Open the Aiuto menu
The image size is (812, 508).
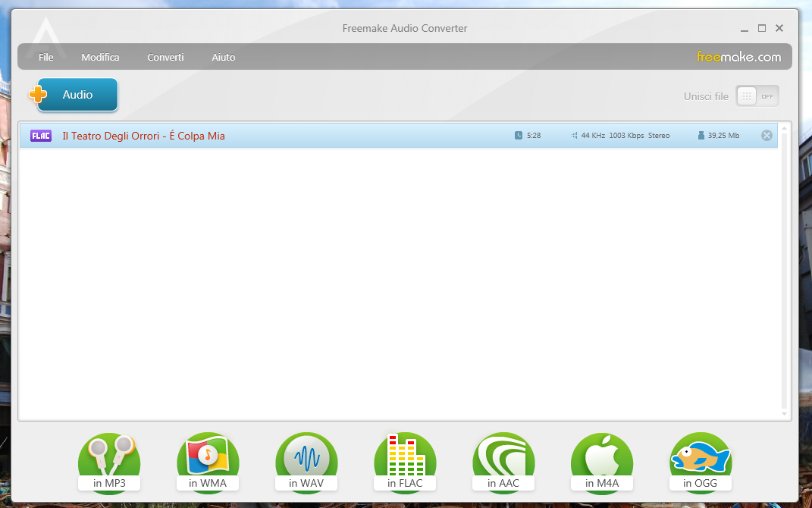coord(224,58)
